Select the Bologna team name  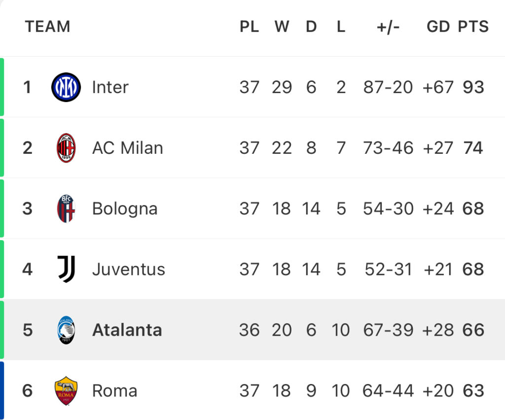tap(125, 209)
